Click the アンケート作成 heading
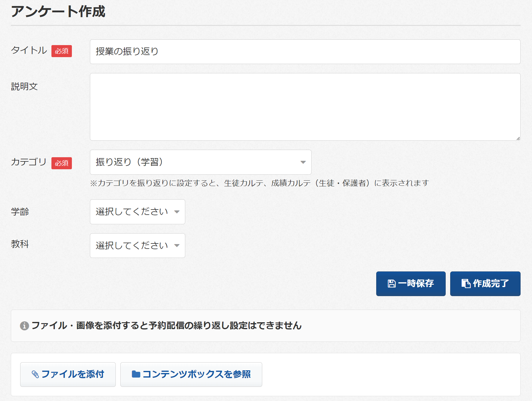The height and width of the screenshot is (401, 532). tap(58, 11)
